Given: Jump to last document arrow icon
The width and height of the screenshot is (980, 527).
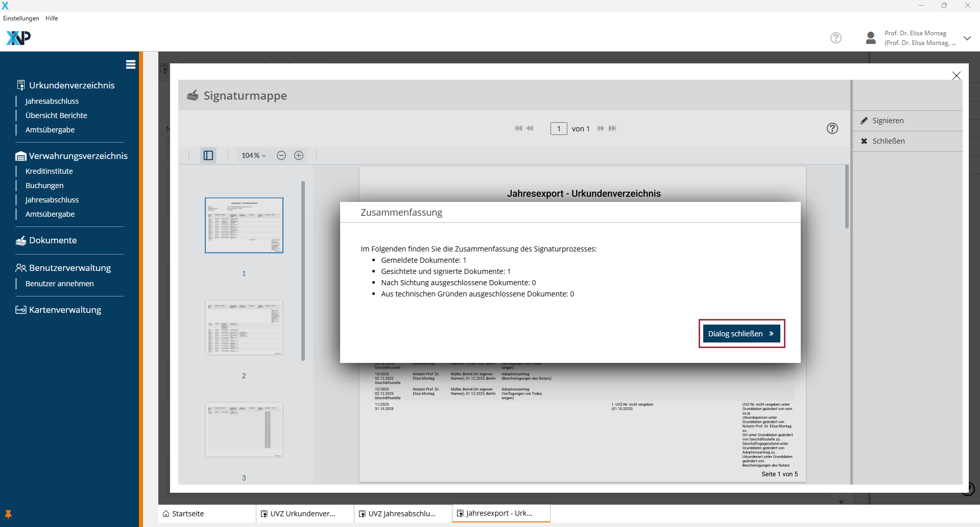Looking at the screenshot, I should (612, 128).
